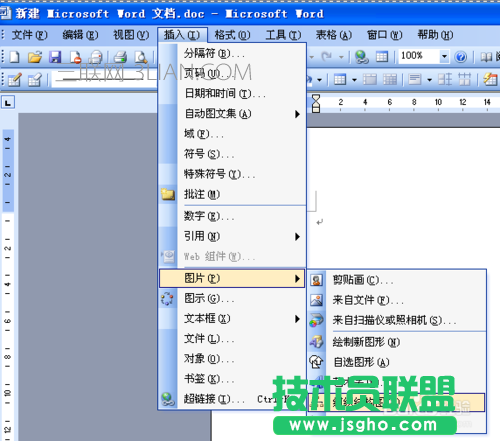
Task: Choose 对象(O) menu entry
Action: (232, 359)
